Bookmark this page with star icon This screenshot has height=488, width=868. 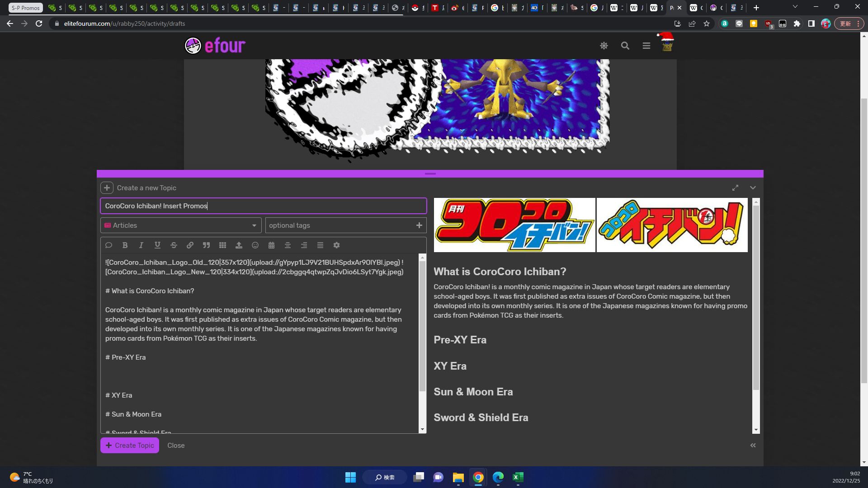pyautogui.click(x=707, y=23)
